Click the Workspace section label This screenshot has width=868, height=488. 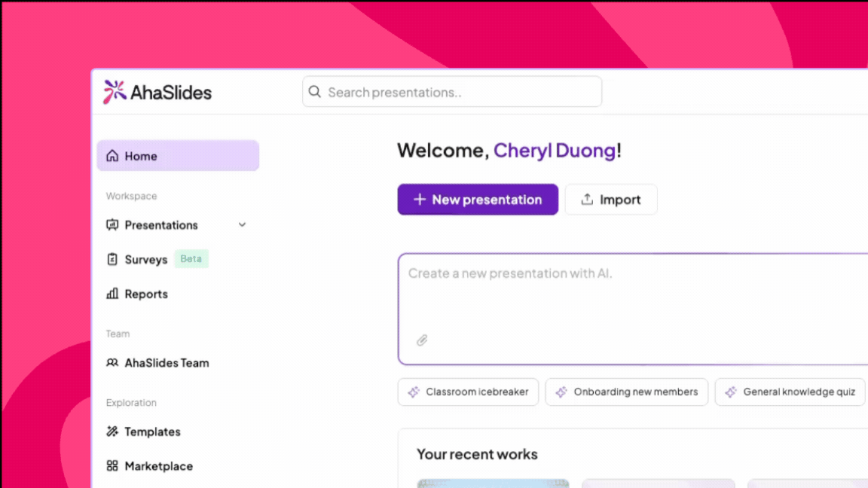coord(131,196)
